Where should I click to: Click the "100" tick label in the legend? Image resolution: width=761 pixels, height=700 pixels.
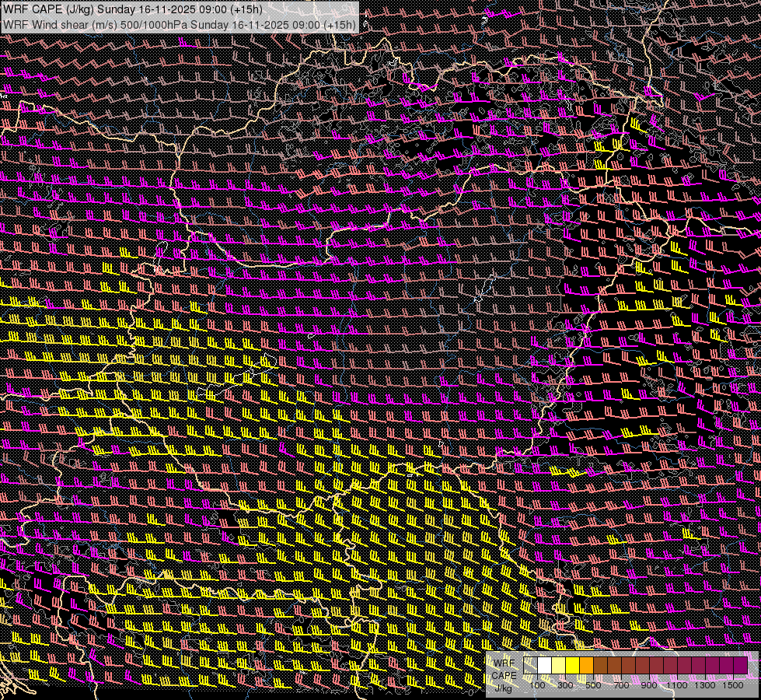click(x=537, y=684)
